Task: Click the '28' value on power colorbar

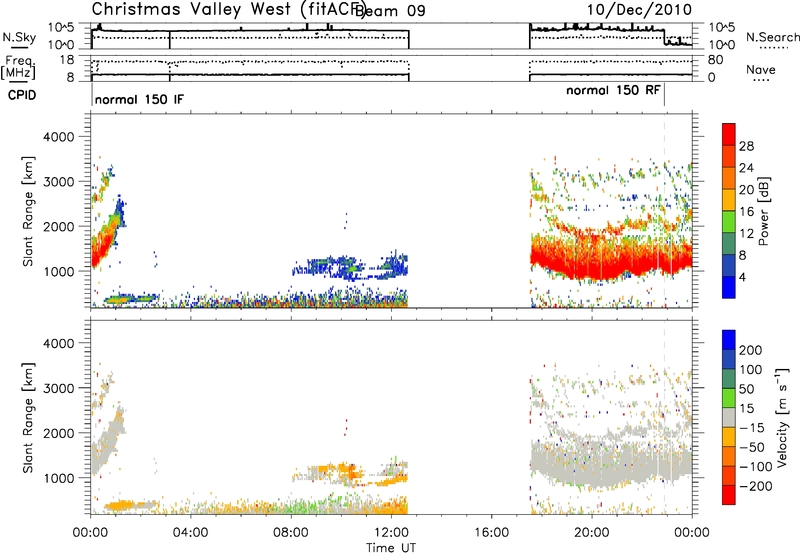Action: tap(746, 146)
